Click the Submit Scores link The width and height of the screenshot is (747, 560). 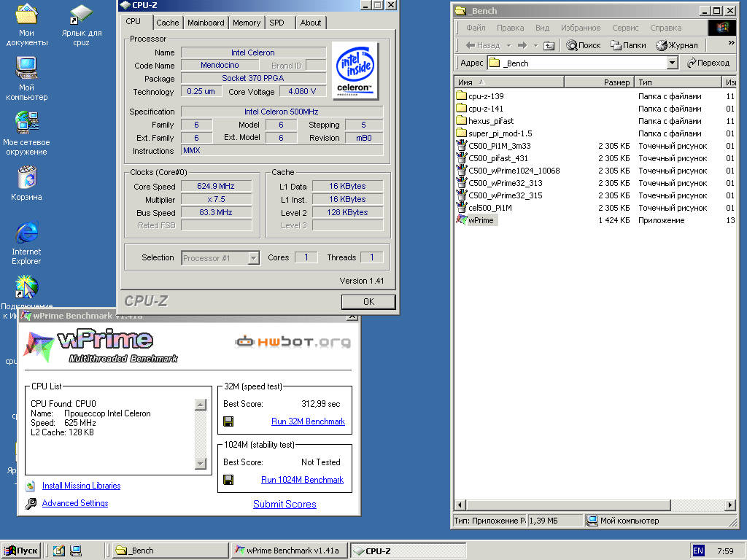[285, 505]
